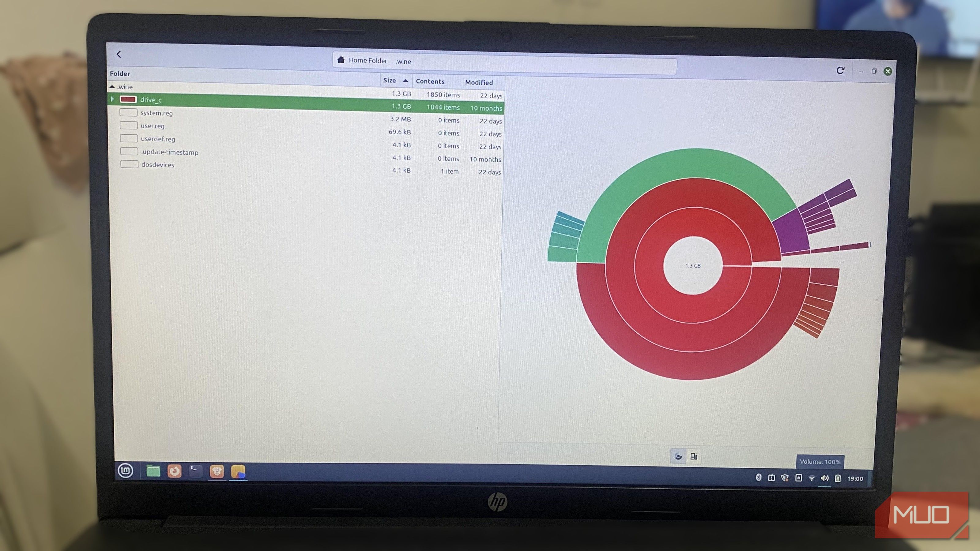Click the back navigation arrow

point(119,54)
